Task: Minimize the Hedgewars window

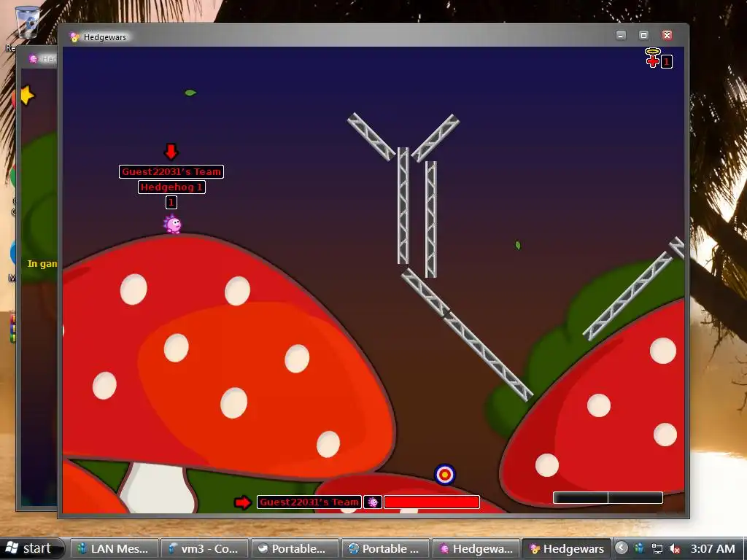Action: click(x=621, y=35)
